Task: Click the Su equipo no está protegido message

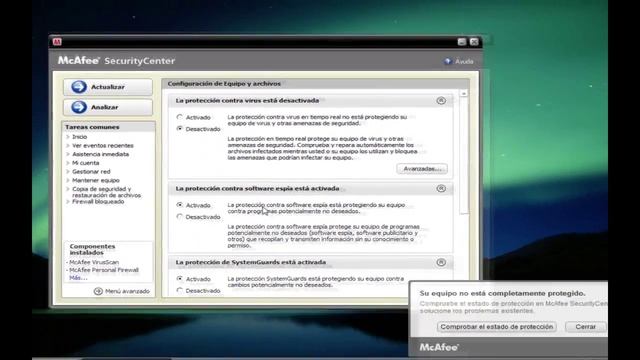Action: 502,293
